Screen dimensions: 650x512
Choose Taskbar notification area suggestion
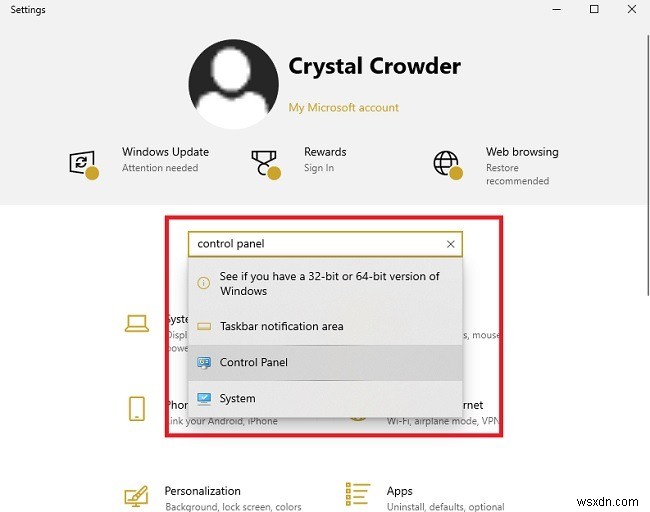click(x=325, y=327)
